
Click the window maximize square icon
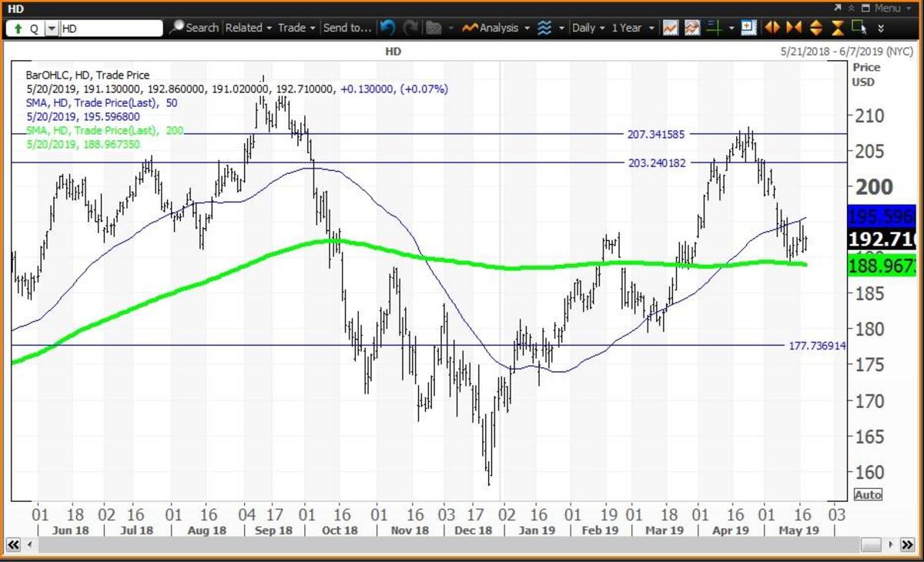click(866, 8)
